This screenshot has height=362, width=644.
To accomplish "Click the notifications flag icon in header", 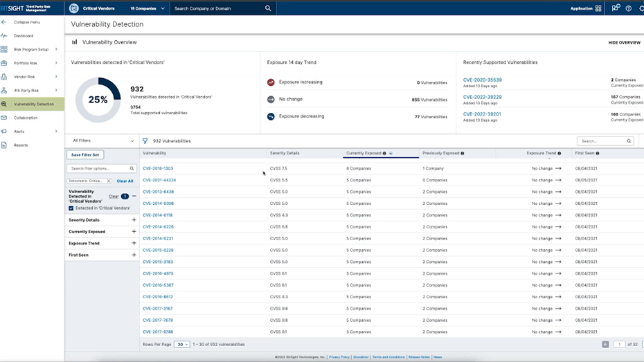I will [x=616, y=8].
